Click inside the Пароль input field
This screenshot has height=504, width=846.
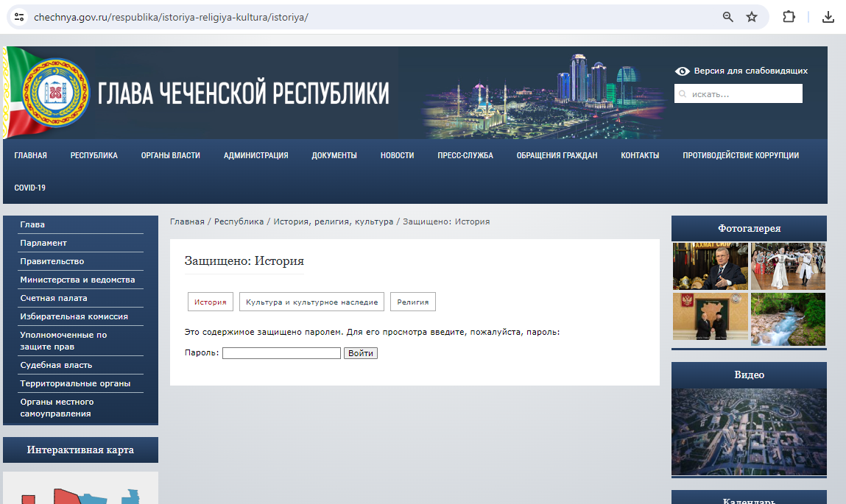pyautogui.click(x=281, y=352)
